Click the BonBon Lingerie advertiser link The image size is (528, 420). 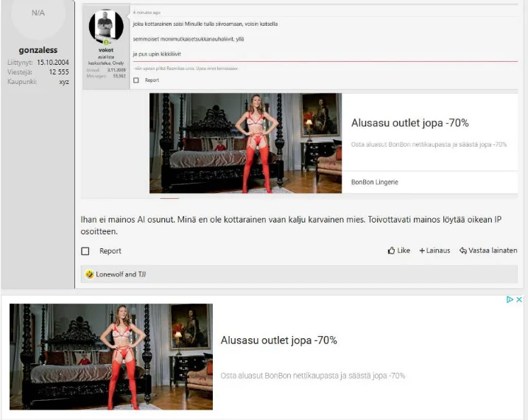(374, 182)
